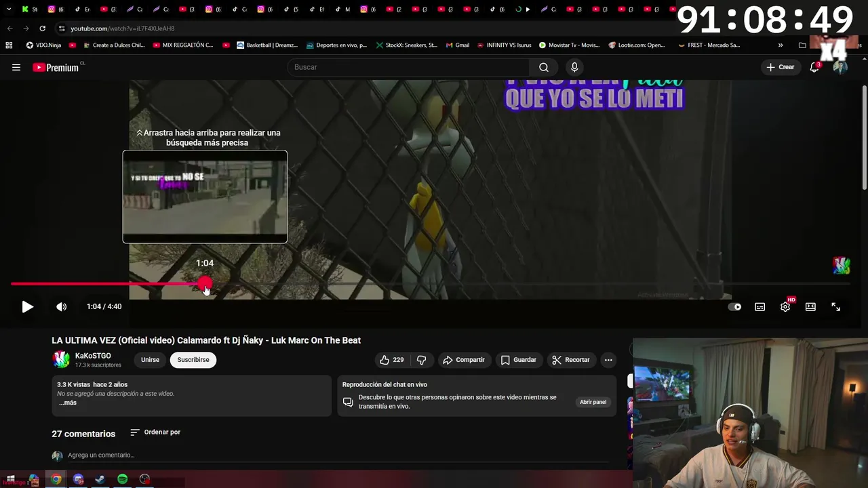Open the StockX: Sneakers bookmark

[406, 45]
